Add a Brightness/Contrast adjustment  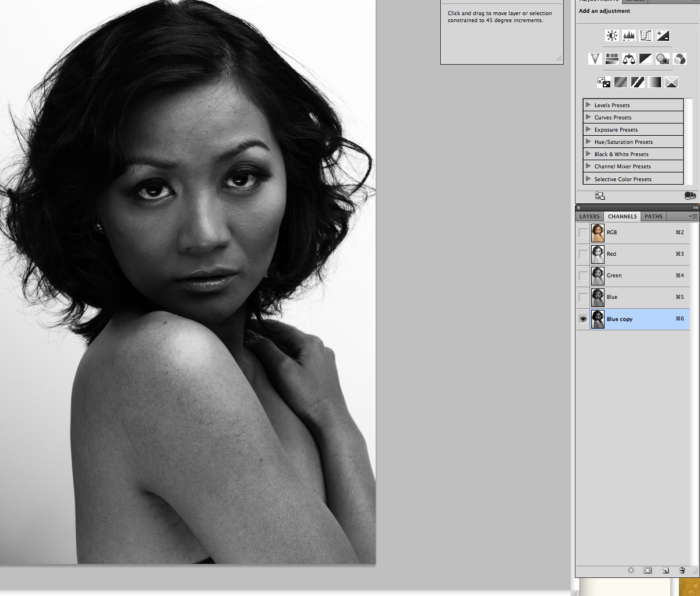[611, 36]
